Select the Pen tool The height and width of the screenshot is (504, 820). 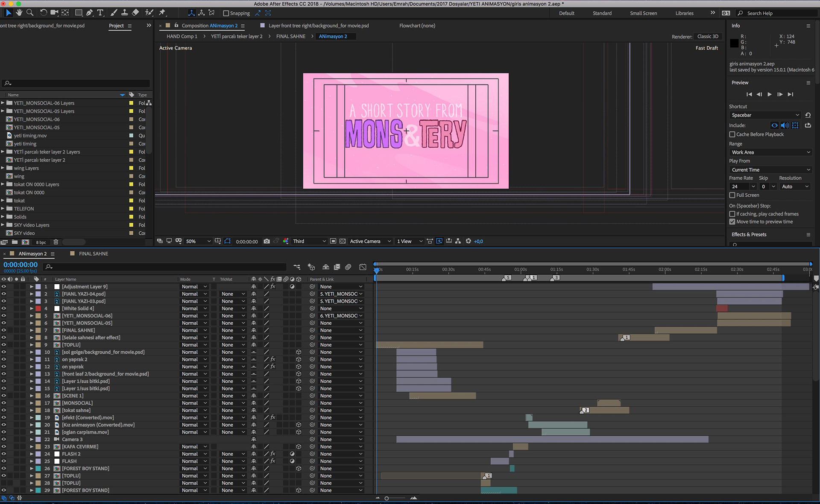89,13
